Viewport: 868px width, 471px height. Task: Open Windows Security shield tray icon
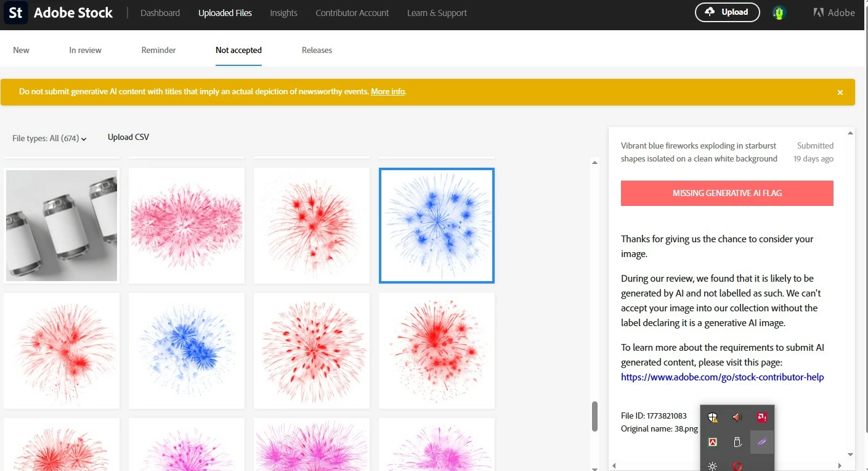[x=713, y=417]
